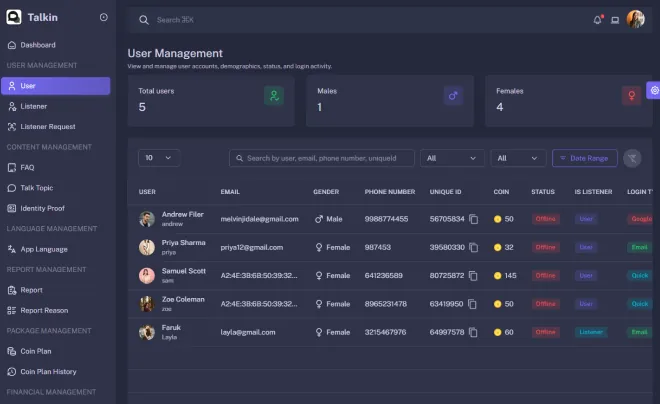Click the Males gender symbol icon
The height and width of the screenshot is (404, 660).
point(453,96)
